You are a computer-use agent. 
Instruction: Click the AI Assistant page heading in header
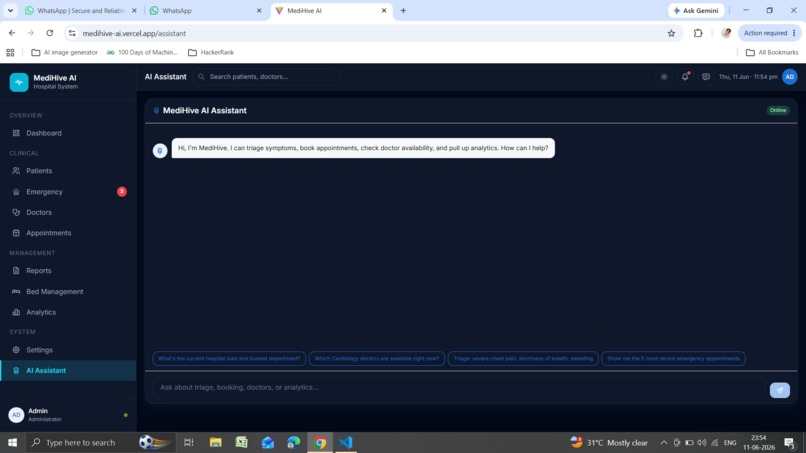click(x=166, y=77)
